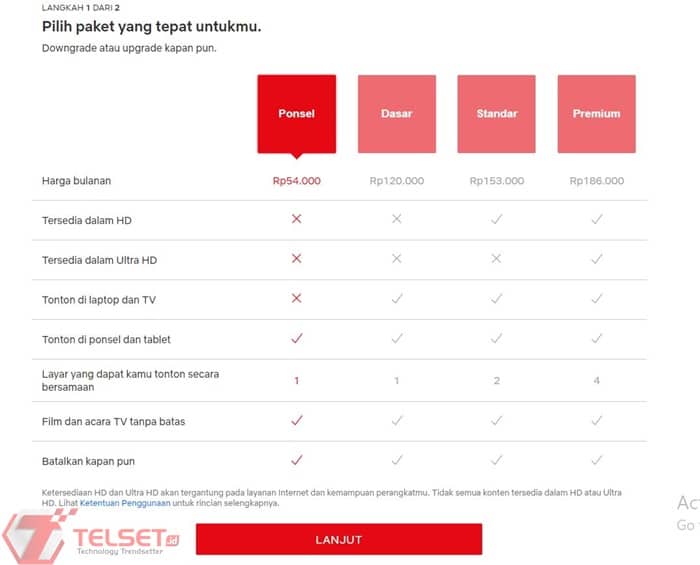Click the Ponsel HD cross icon
This screenshot has height=565, width=700.
pyautogui.click(x=296, y=219)
